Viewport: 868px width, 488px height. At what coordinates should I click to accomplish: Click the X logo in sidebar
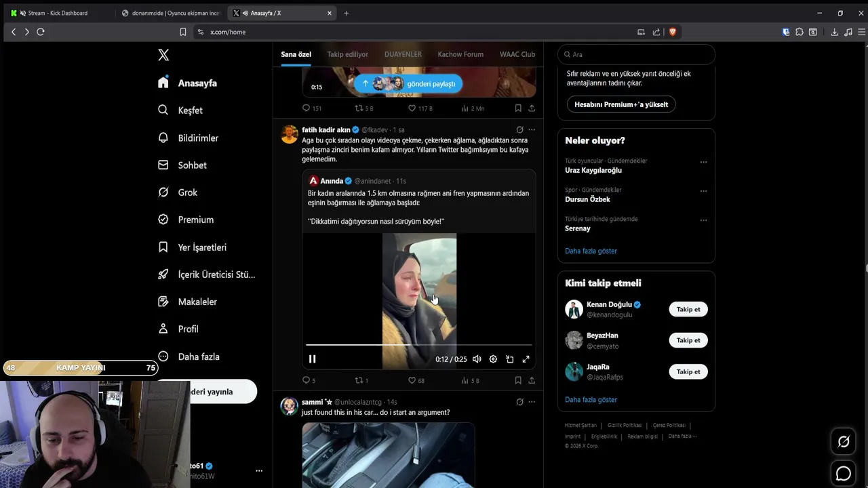[x=163, y=55]
